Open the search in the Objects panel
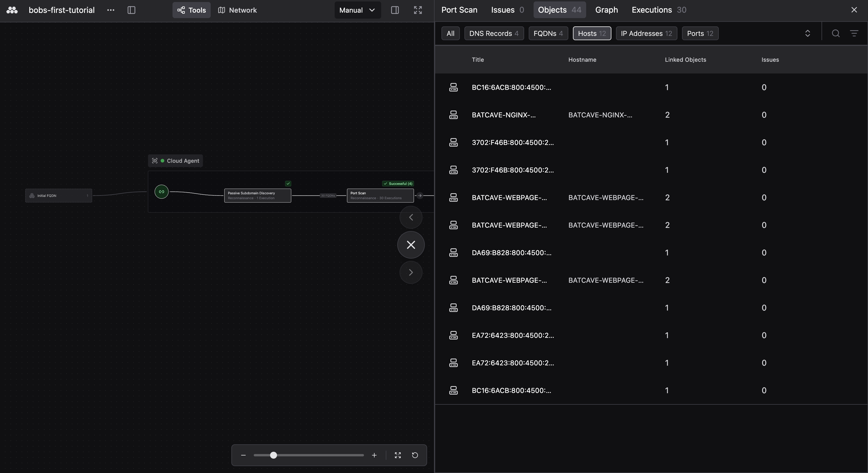This screenshot has height=473, width=868. pos(835,33)
